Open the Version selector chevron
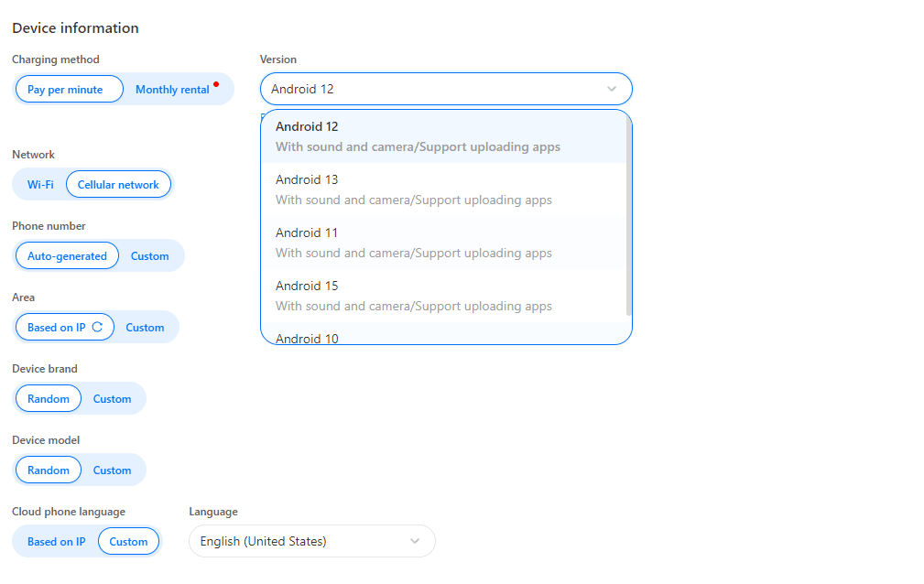 point(612,89)
